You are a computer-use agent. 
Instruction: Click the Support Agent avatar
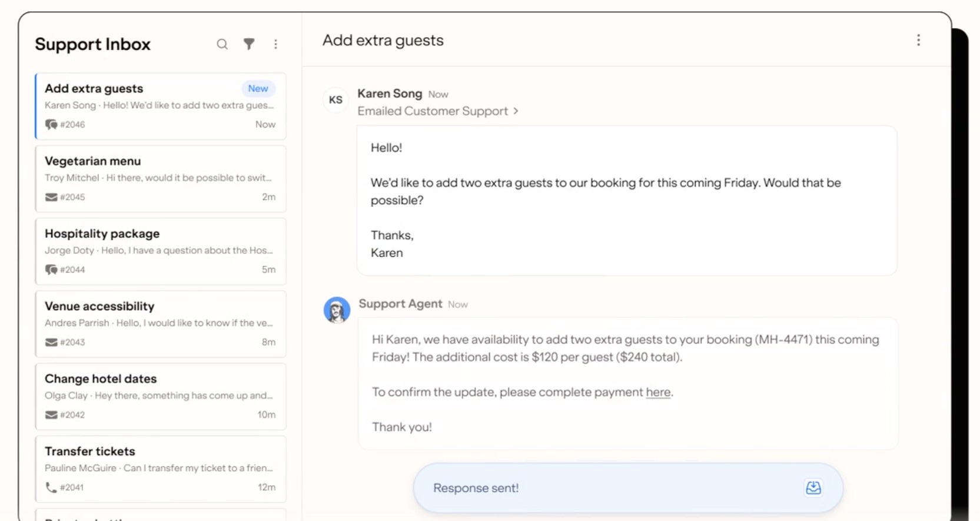[x=337, y=310]
